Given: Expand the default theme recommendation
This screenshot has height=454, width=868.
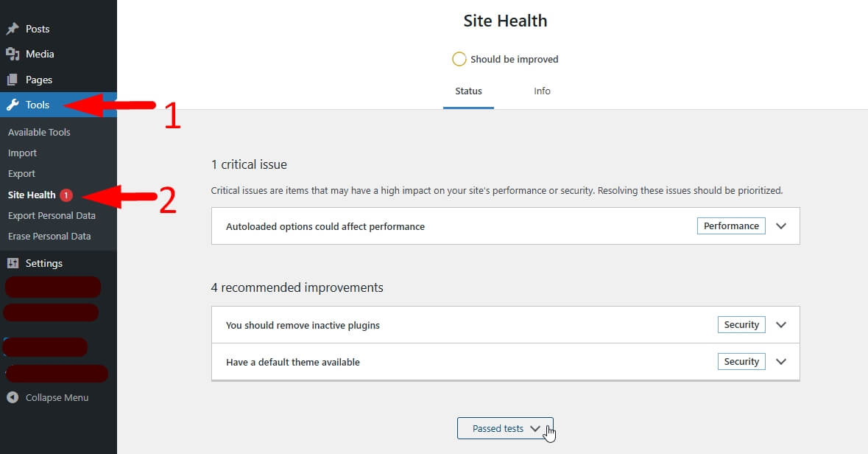Looking at the screenshot, I should click(781, 361).
